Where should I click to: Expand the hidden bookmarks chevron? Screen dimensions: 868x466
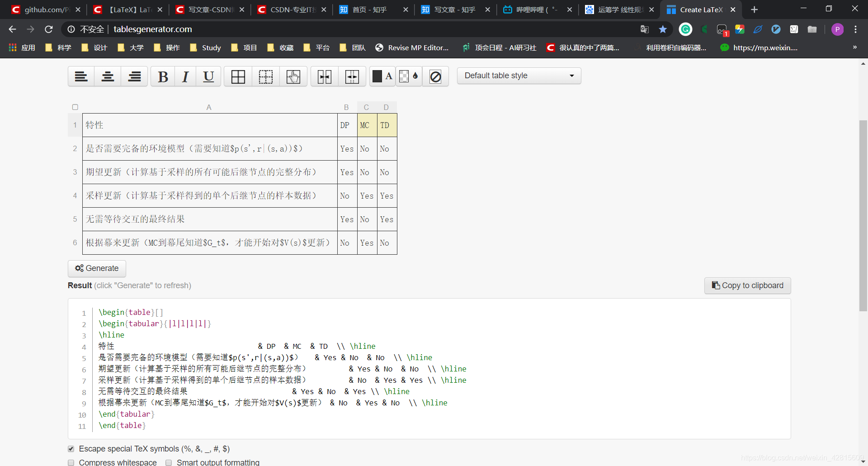pyautogui.click(x=854, y=47)
